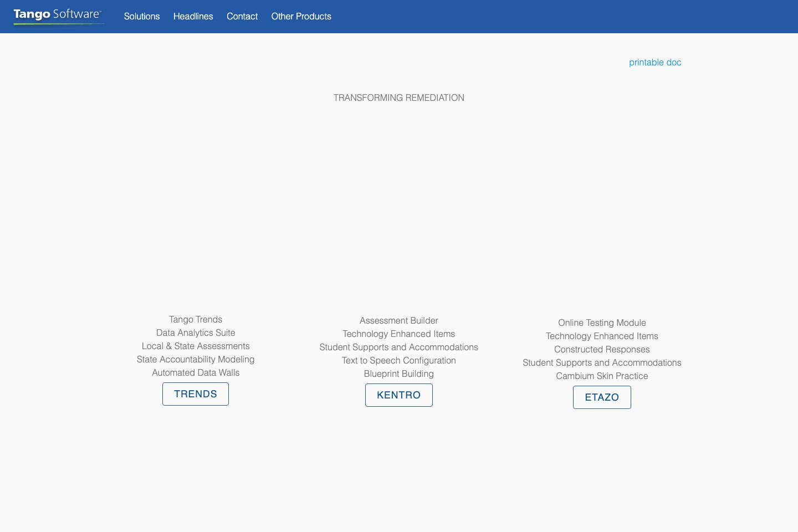Image resolution: width=798 pixels, height=532 pixels.
Task: Click the Cambium Skin Practice text
Action: [x=602, y=376]
